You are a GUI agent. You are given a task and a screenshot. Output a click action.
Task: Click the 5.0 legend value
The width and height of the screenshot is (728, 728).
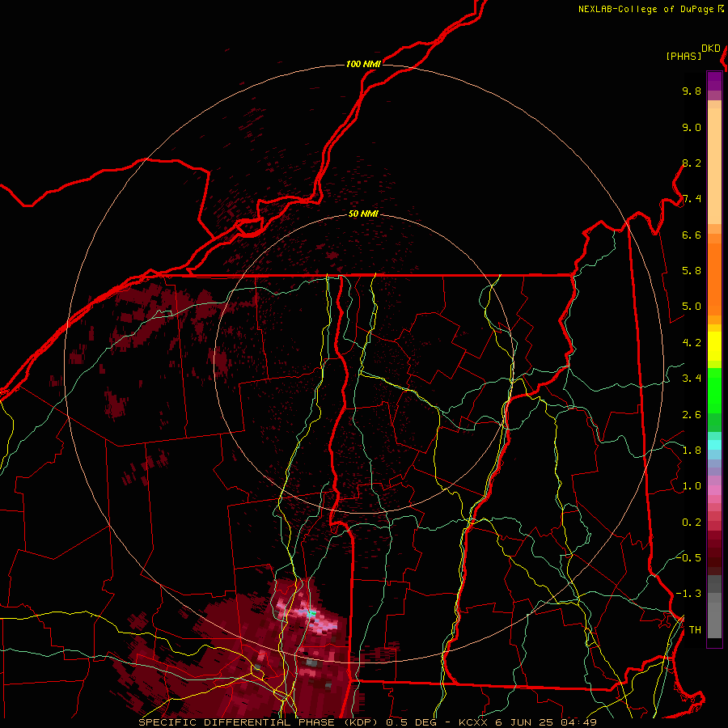(x=692, y=307)
